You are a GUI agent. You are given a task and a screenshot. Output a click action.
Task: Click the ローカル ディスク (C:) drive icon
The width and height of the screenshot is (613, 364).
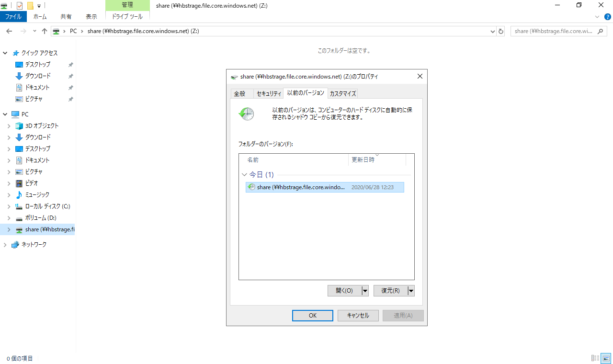pos(19,206)
